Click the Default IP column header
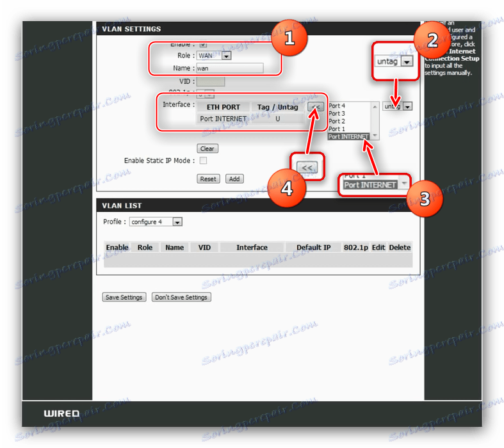504x448 pixels. tap(313, 247)
